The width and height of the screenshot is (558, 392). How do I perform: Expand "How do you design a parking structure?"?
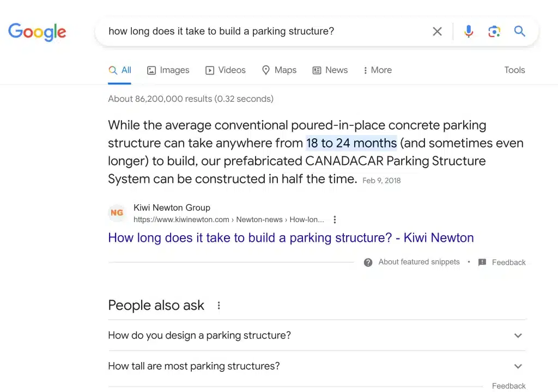click(317, 335)
